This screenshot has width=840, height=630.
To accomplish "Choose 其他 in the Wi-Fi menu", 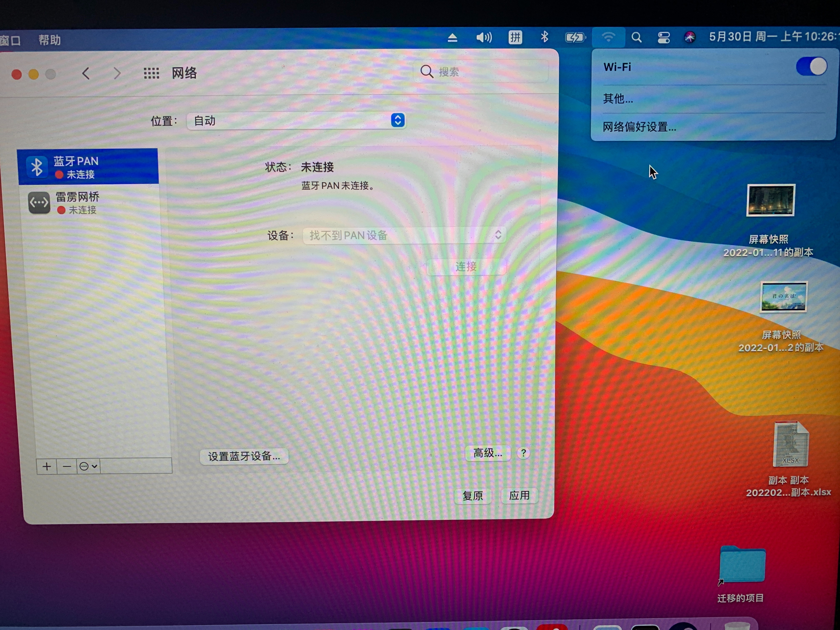I will click(618, 99).
